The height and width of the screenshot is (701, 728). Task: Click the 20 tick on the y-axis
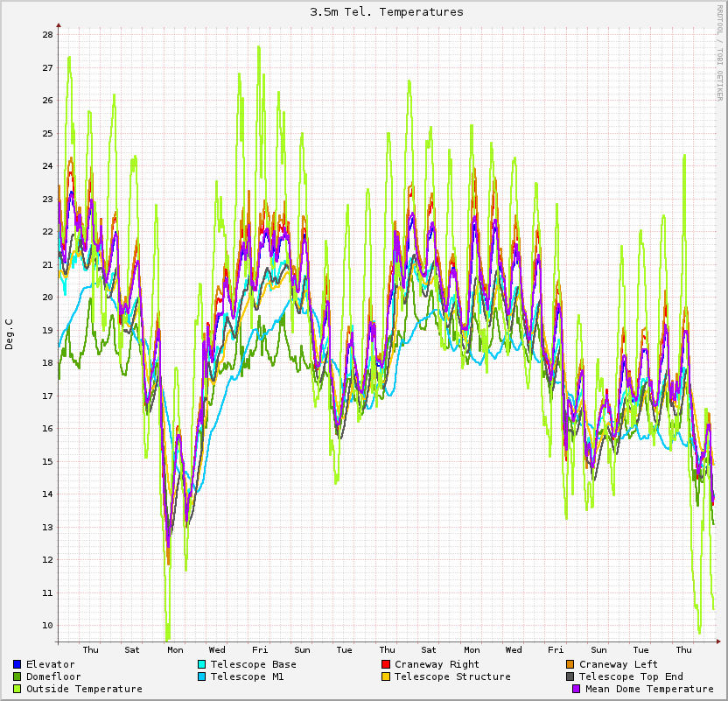46,298
